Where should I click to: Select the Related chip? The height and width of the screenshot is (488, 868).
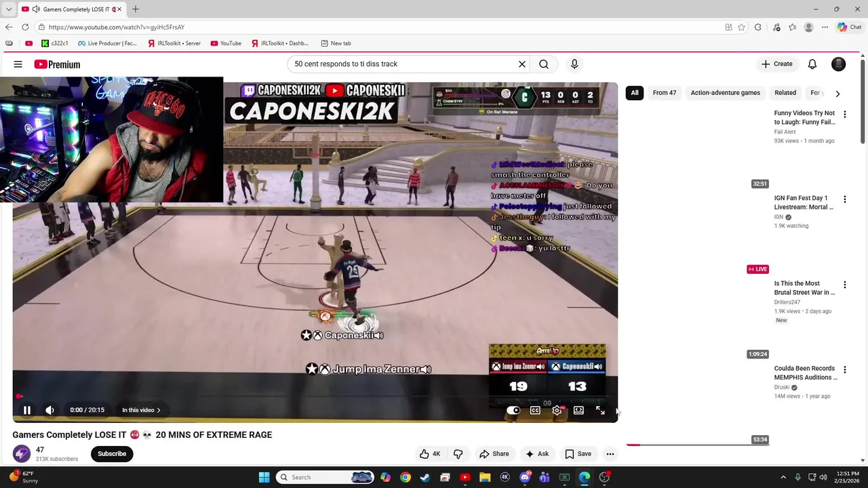click(785, 93)
